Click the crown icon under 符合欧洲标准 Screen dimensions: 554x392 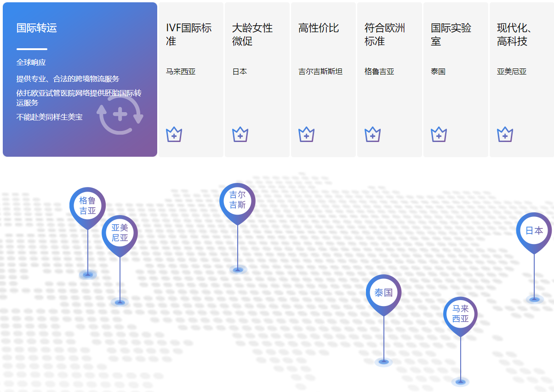pyautogui.click(x=372, y=134)
